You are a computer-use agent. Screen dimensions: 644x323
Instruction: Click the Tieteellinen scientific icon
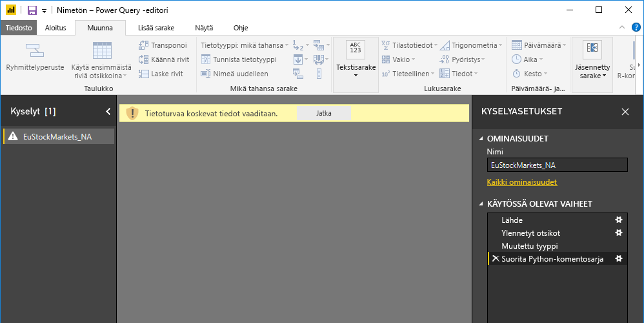click(386, 74)
